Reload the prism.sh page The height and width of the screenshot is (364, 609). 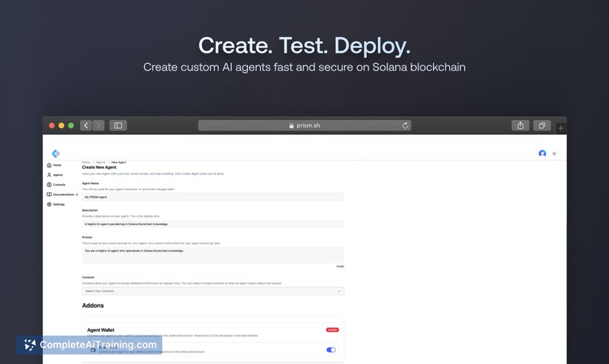pyautogui.click(x=405, y=126)
